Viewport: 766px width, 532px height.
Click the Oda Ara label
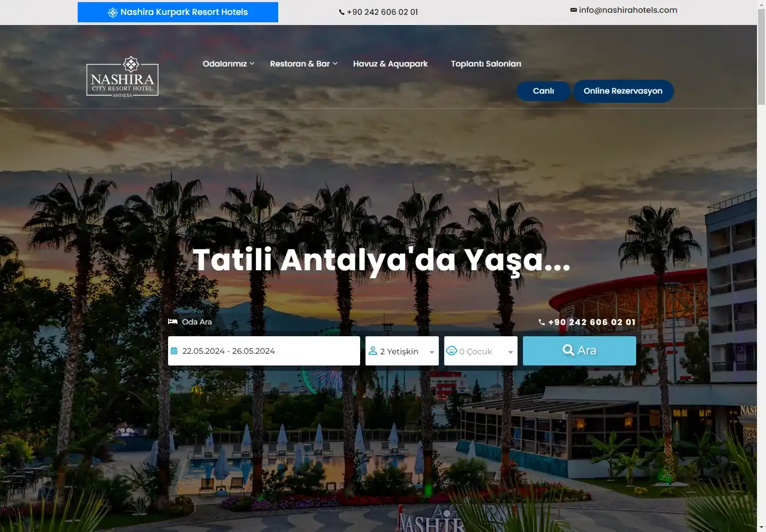point(197,322)
